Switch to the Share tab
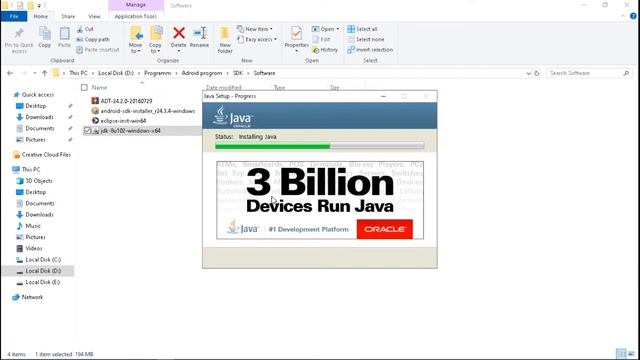Viewport: 640px width, 360px height. pos(68,16)
